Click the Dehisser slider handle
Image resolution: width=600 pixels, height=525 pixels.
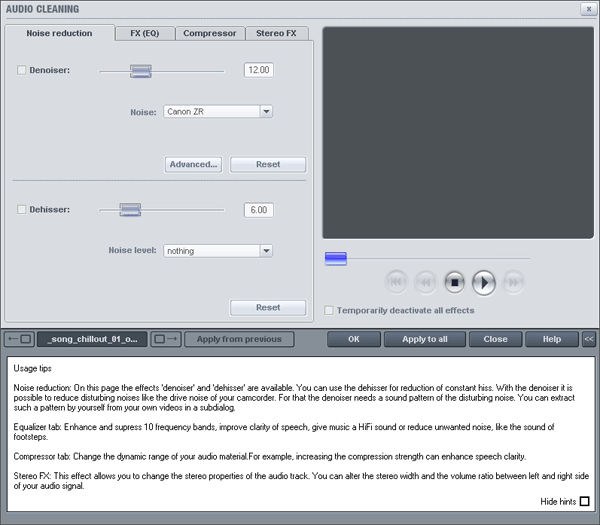(x=130, y=210)
